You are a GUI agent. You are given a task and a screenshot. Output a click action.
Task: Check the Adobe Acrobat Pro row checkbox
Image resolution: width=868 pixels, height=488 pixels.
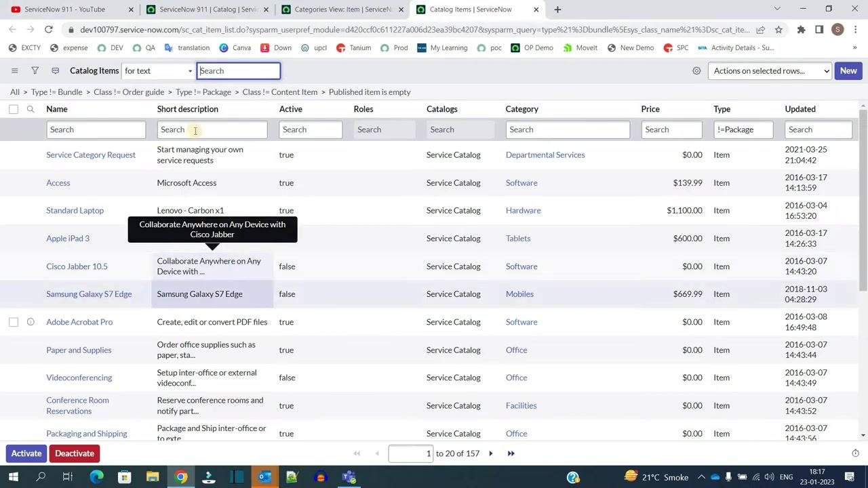point(14,322)
